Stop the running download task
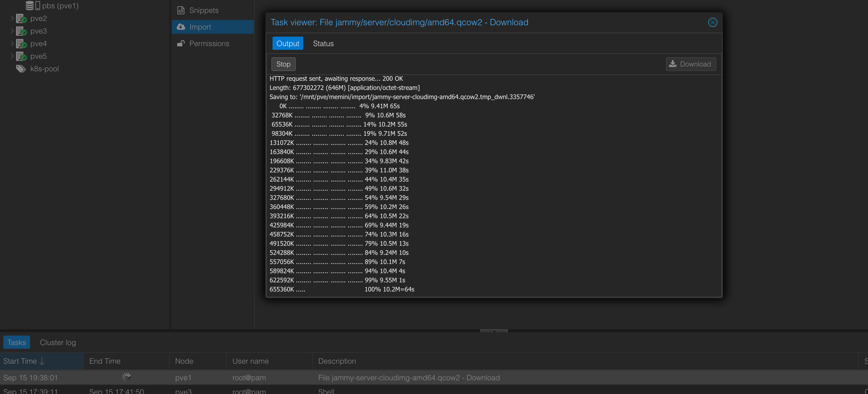The height and width of the screenshot is (394, 868). pyautogui.click(x=283, y=64)
